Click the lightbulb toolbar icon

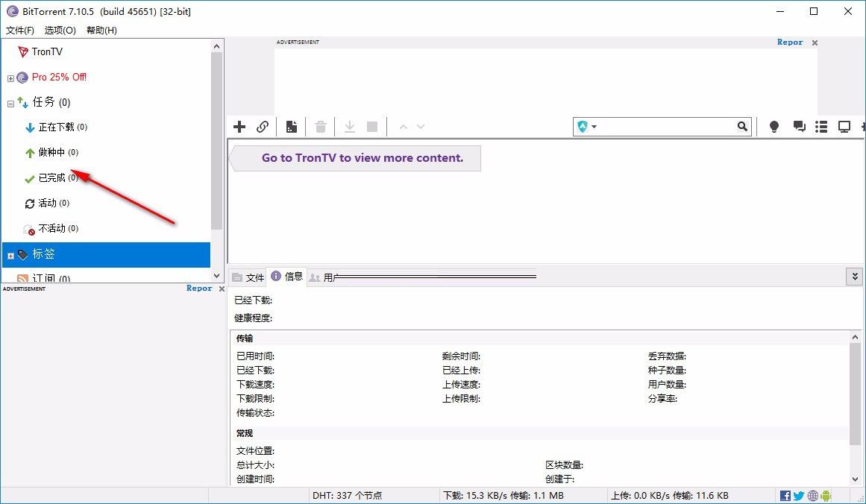pos(774,127)
